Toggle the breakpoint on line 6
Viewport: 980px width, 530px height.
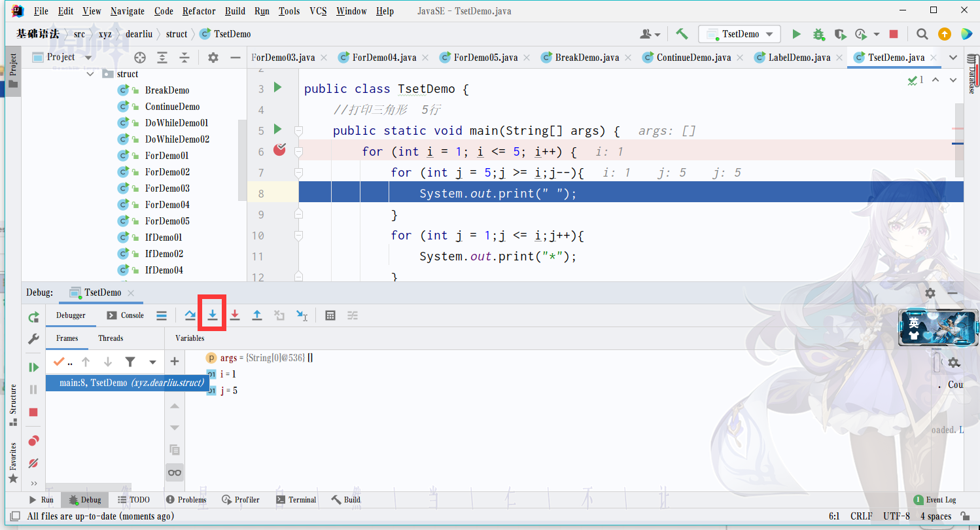tap(279, 150)
